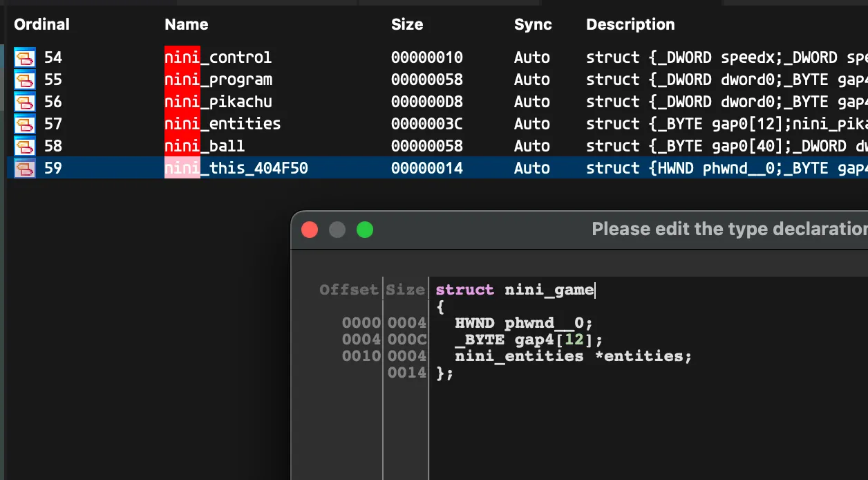This screenshot has width=868, height=480.
Task: Click size value 00000010 of nini_control
Action: click(x=427, y=57)
